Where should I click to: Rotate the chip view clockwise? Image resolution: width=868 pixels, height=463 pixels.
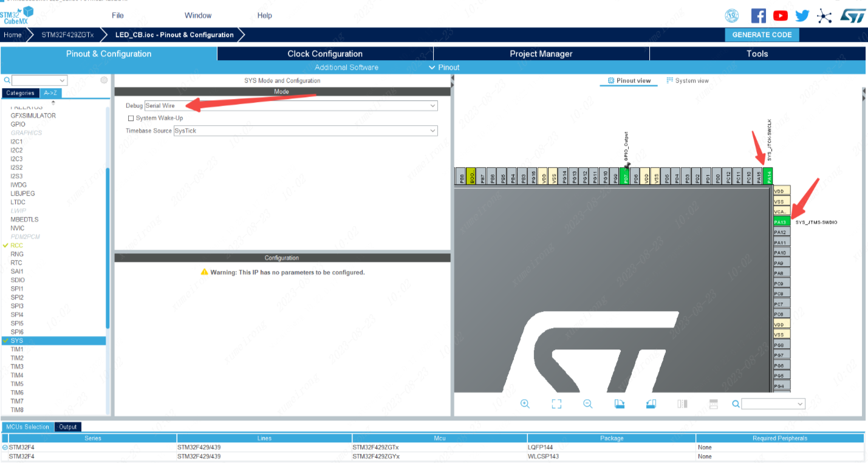tap(619, 404)
